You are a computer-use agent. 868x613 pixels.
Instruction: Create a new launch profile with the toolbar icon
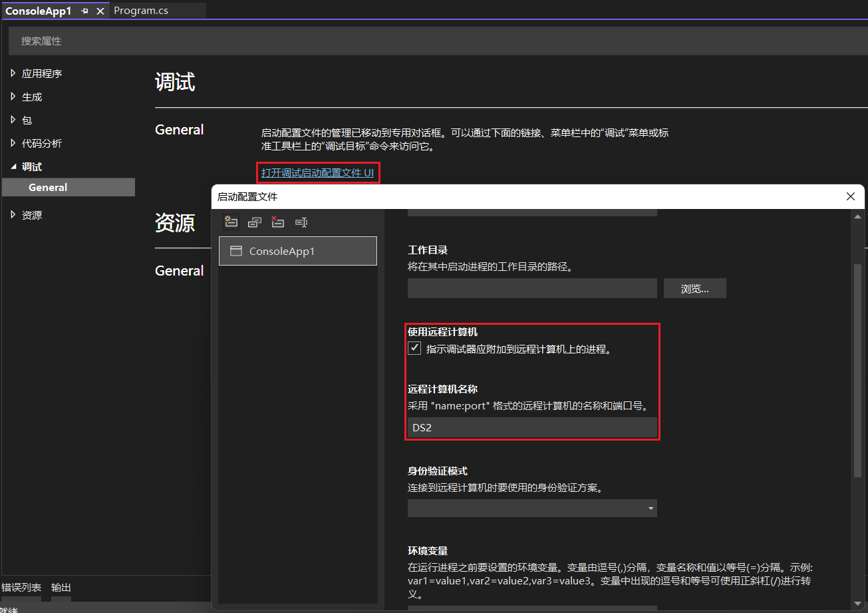coord(231,222)
